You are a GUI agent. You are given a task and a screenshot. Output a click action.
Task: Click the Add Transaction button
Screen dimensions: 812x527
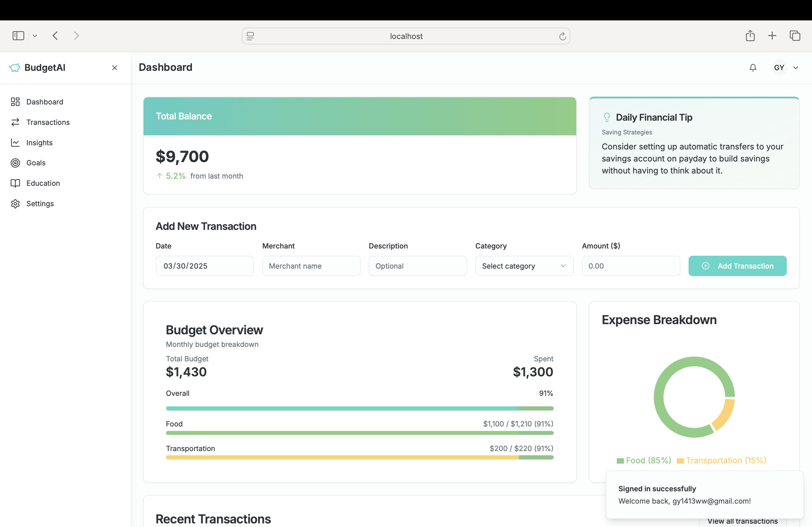[x=737, y=266]
